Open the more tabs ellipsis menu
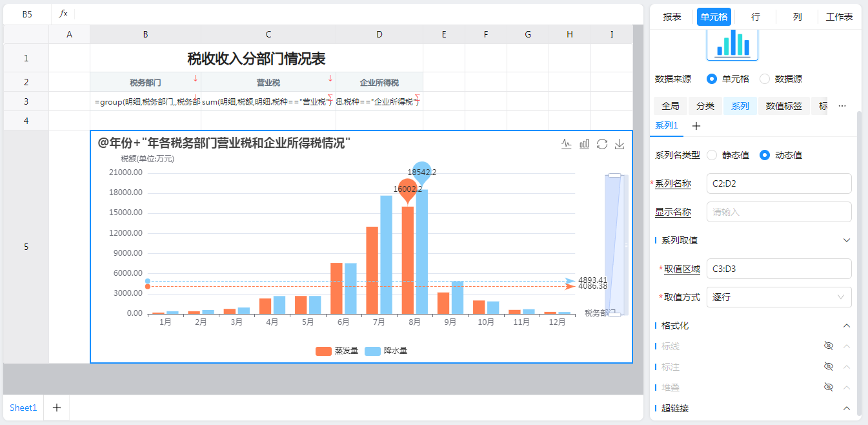This screenshot has height=425, width=868. (842, 106)
